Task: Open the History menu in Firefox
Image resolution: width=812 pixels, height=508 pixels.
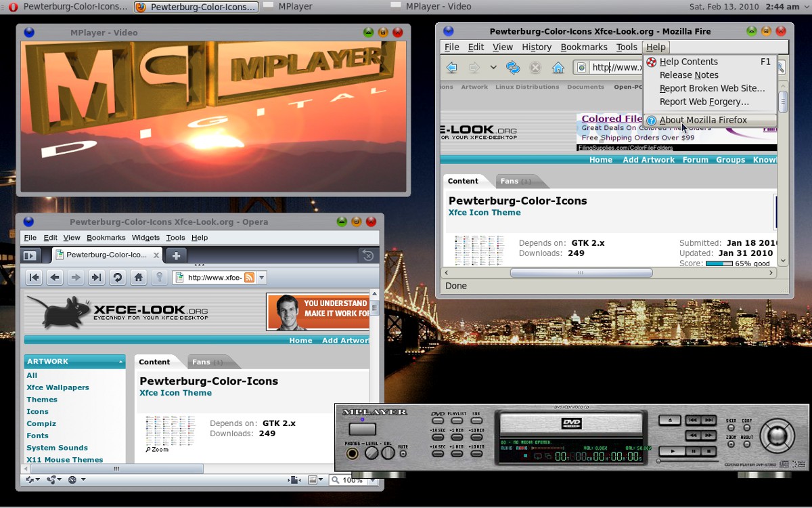Action: (x=537, y=47)
